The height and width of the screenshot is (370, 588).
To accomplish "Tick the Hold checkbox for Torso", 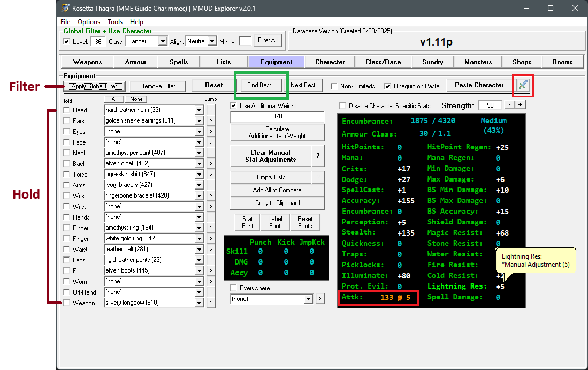I will (x=66, y=174).
